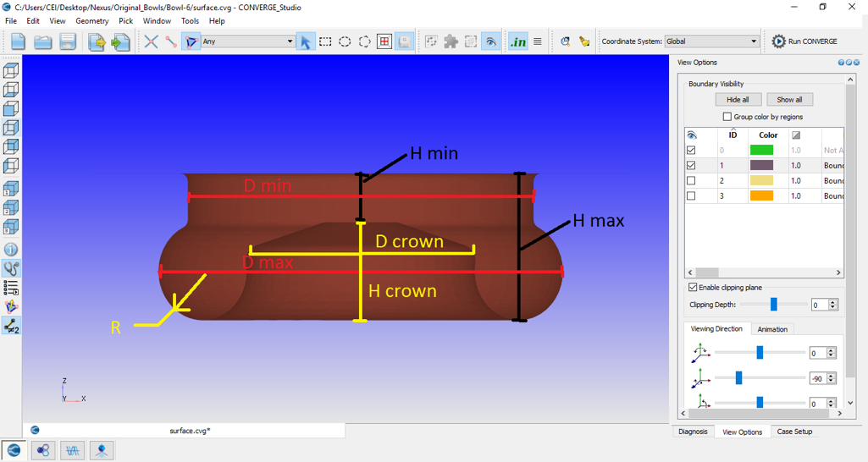Increase Clipping Depth with spinner up arrow

(x=833, y=301)
